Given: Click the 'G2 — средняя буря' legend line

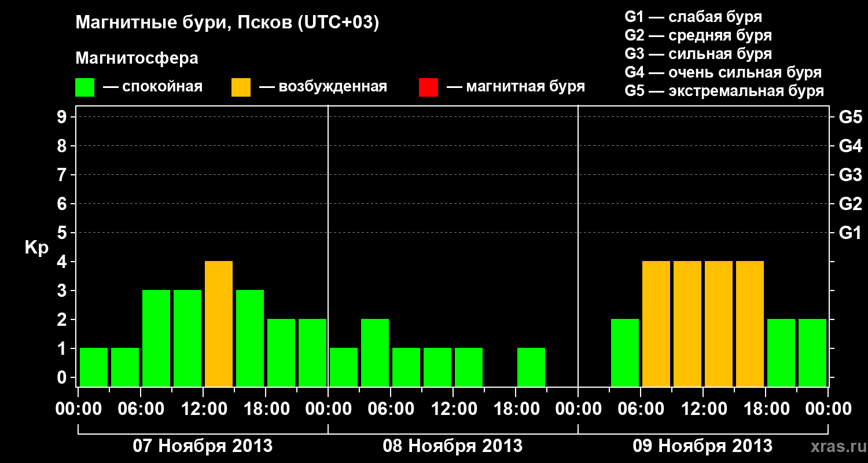Looking at the screenshot, I should click(698, 35).
